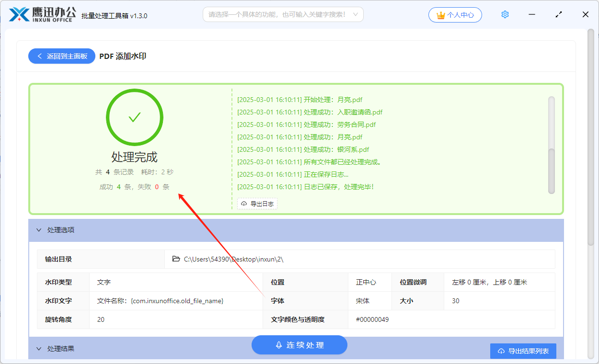Screen dimensions: 599x364
Task: Click the output path C:\Users\54390\Desktop\inxun\2\
Action: pos(234,259)
